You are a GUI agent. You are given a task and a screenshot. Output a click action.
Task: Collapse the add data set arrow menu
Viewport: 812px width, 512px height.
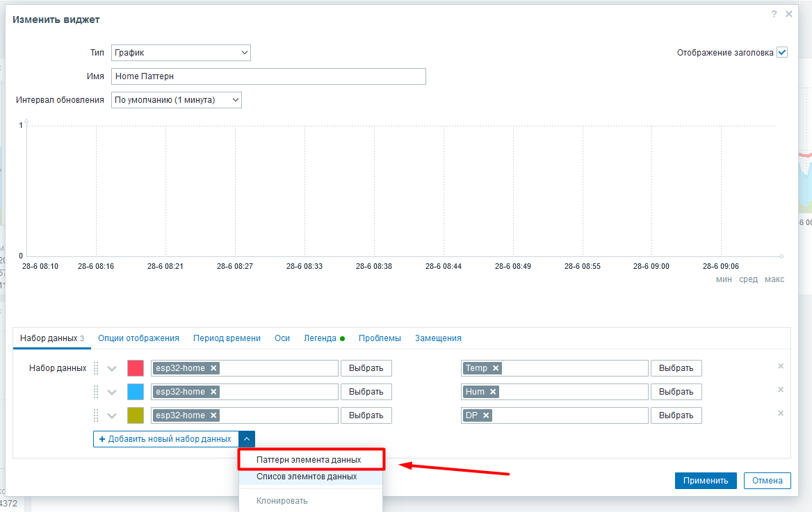point(247,439)
